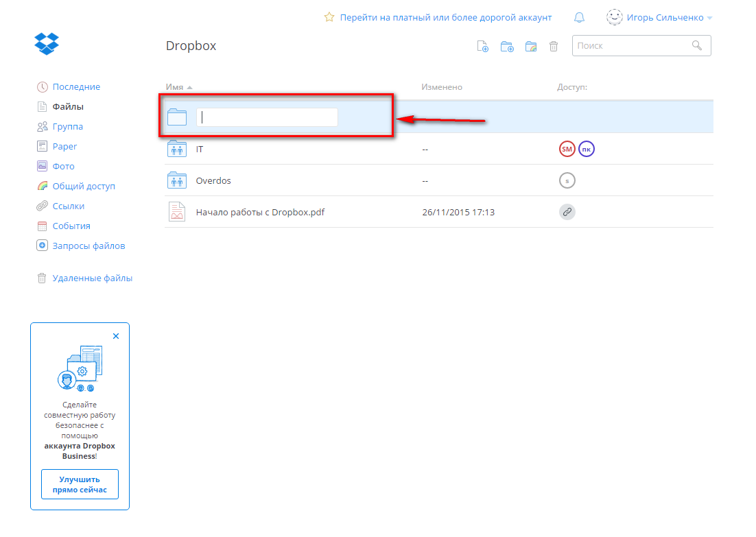Screen dimensions: 756x537
Task: Click the Изменено column header
Action: [x=442, y=87]
